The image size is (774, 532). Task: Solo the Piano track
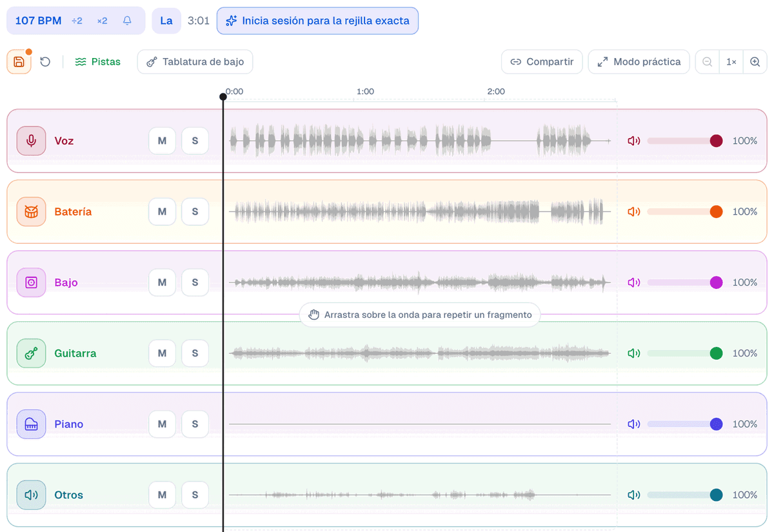tap(195, 424)
